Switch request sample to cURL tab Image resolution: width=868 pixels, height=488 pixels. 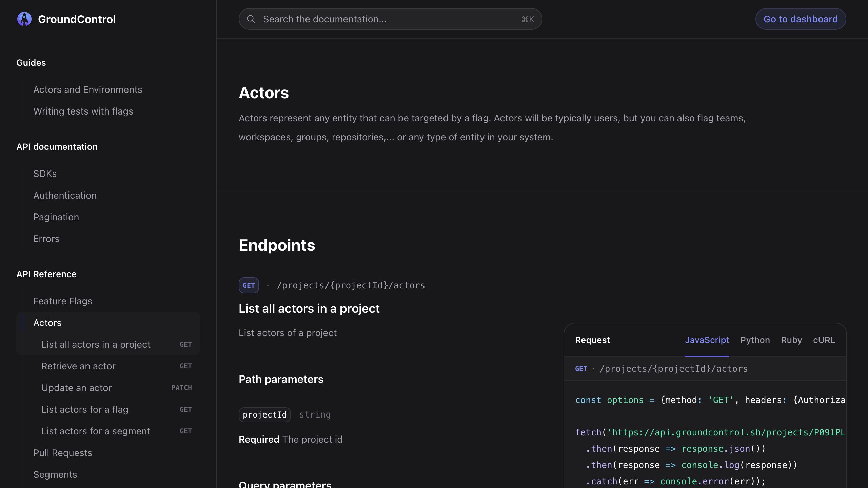coord(824,340)
